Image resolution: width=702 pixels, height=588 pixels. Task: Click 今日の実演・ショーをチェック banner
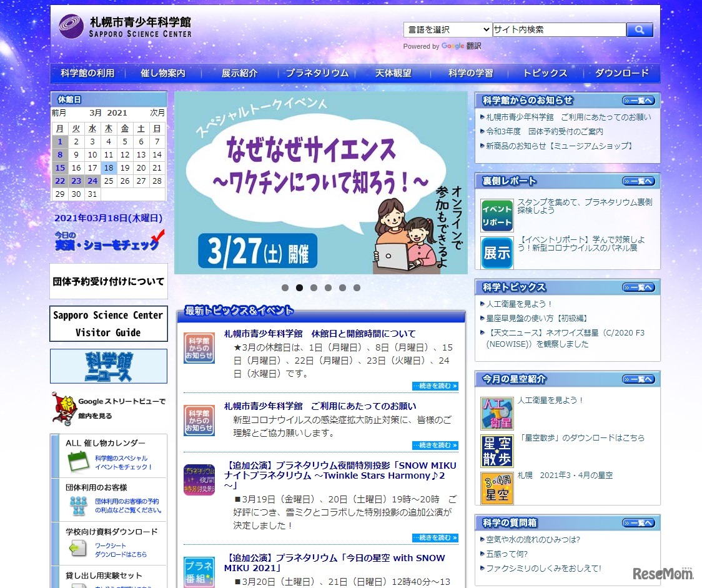[x=109, y=241]
